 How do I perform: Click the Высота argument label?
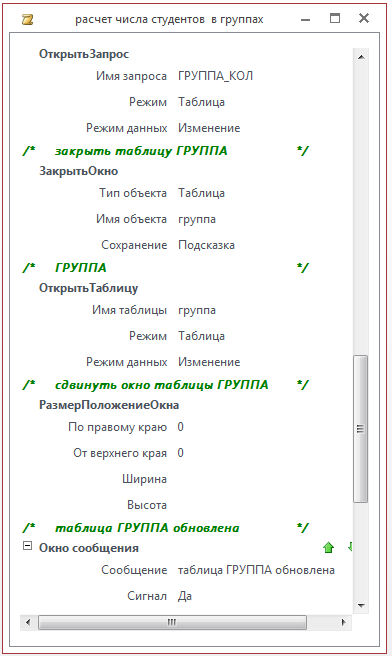[x=147, y=505]
